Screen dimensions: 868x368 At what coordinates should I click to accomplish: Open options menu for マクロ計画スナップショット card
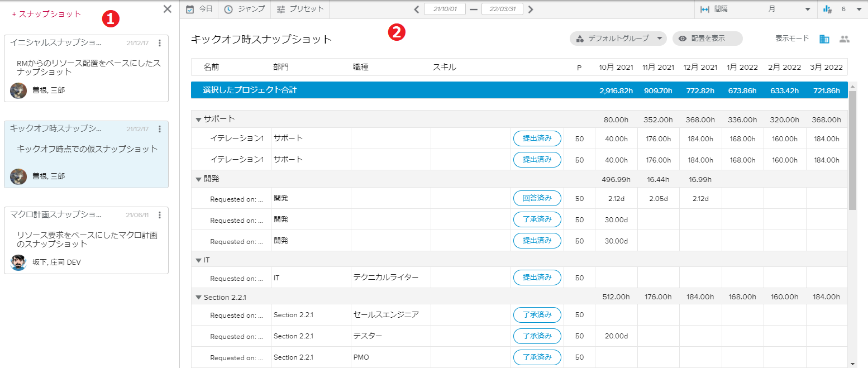pos(160,215)
